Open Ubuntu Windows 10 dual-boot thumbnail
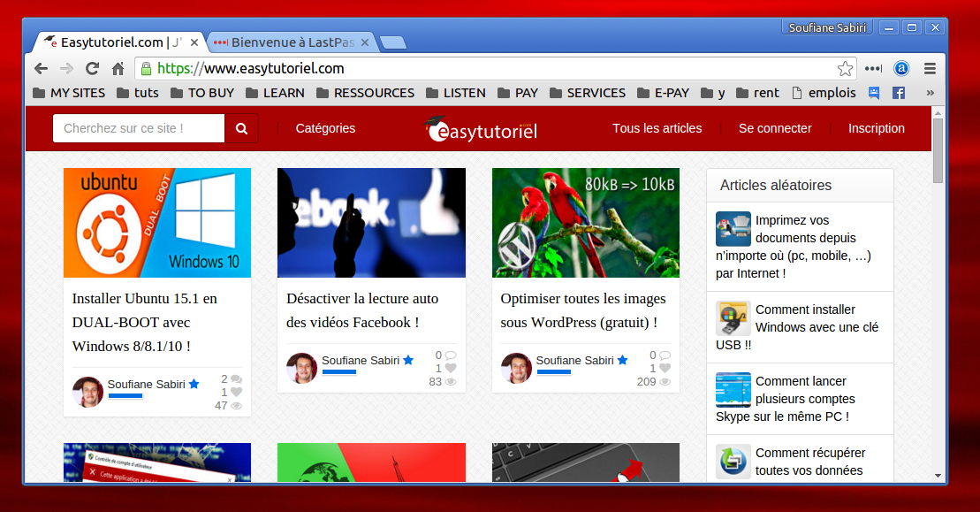The height and width of the screenshot is (512, 980). [x=157, y=223]
